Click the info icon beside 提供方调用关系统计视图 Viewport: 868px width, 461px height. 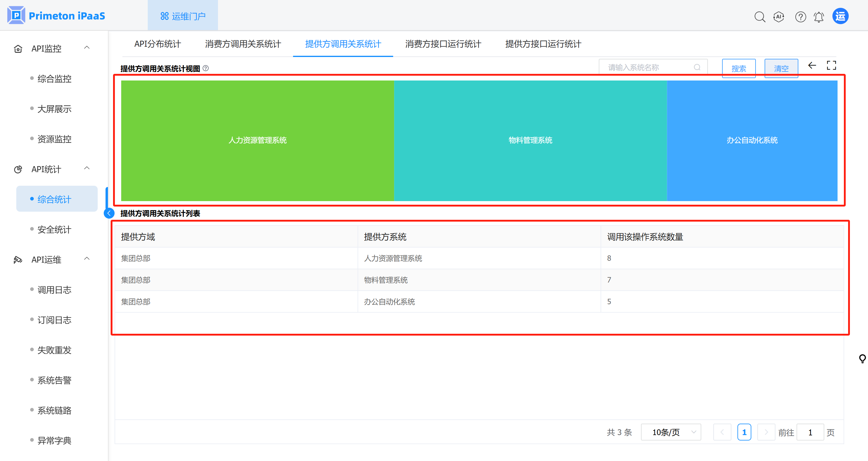point(206,68)
